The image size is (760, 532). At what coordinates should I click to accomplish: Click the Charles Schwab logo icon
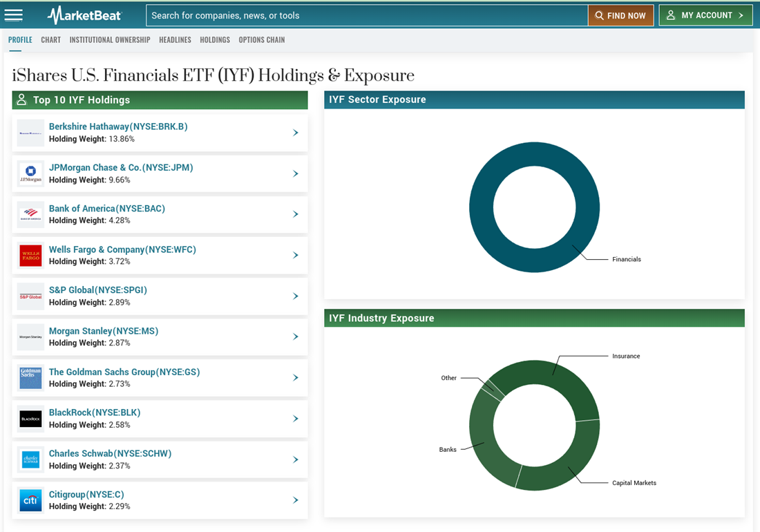(x=30, y=459)
